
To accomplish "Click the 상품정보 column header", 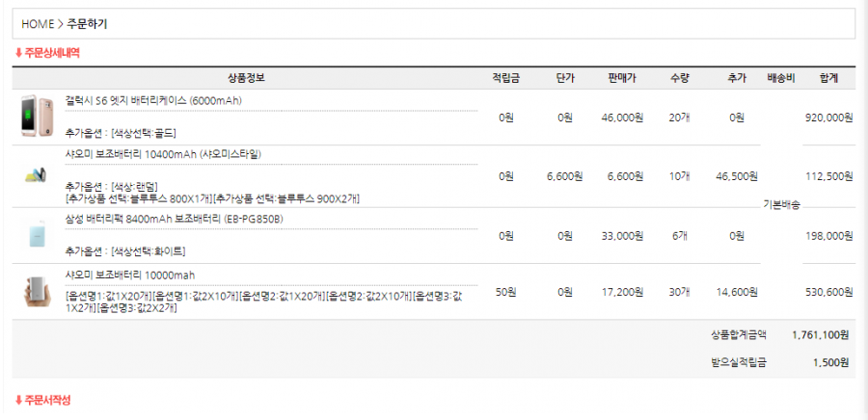I will (x=247, y=77).
